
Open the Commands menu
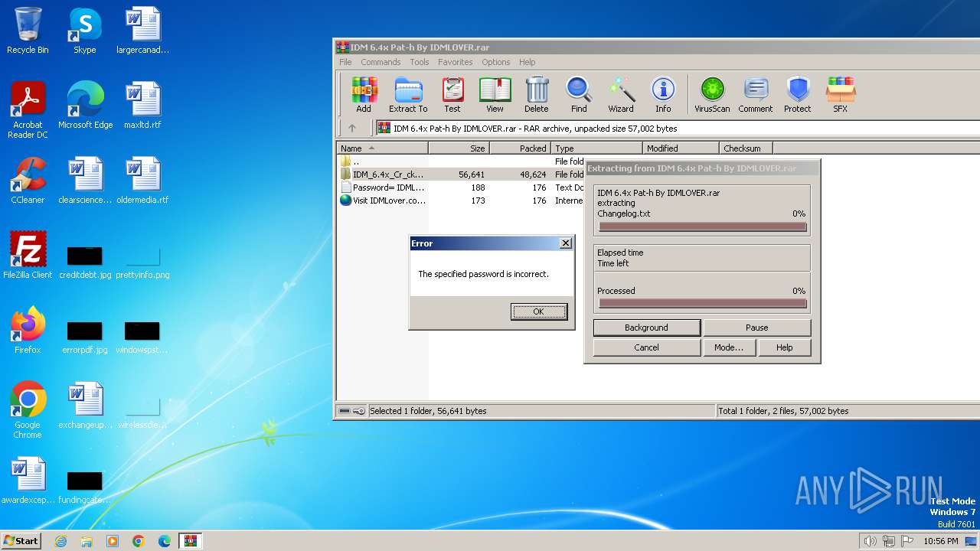pos(381,62)
